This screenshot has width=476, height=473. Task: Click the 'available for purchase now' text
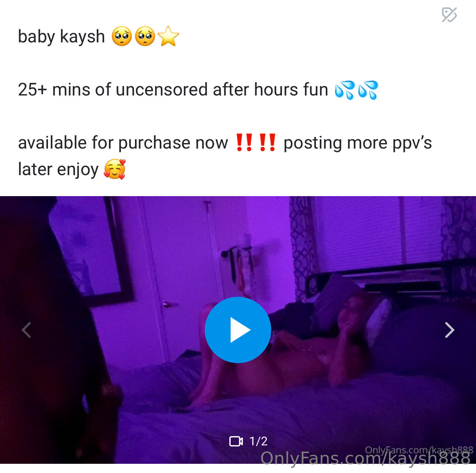pos(123,143)
